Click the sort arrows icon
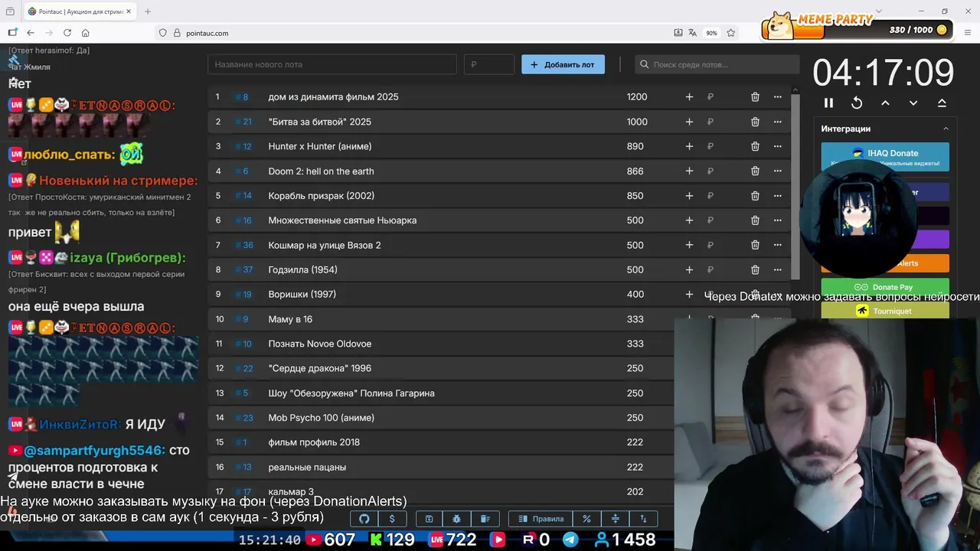This screenshot has width=980, height=551. pos(643,519)
